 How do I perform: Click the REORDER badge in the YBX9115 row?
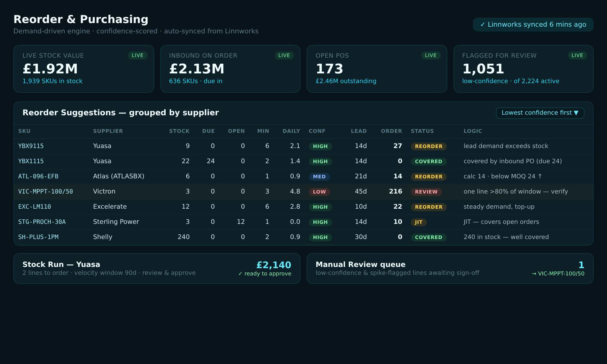tap(429, 146)
